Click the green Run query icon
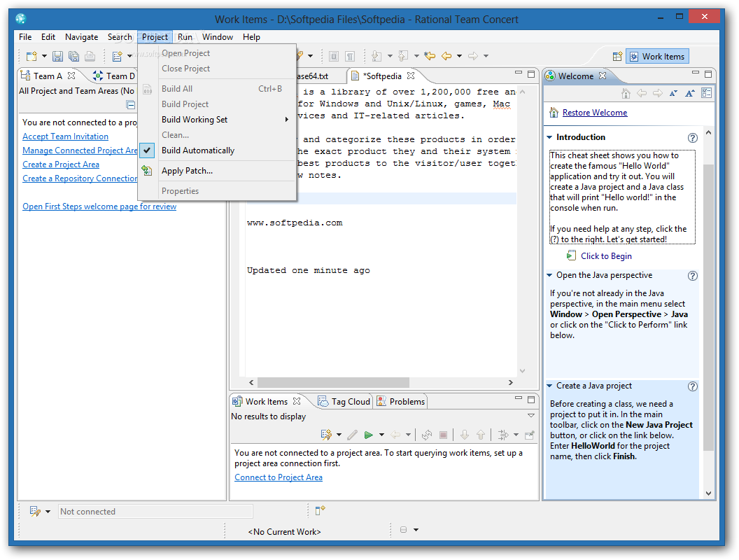739x560 pixels. (369, 435)
